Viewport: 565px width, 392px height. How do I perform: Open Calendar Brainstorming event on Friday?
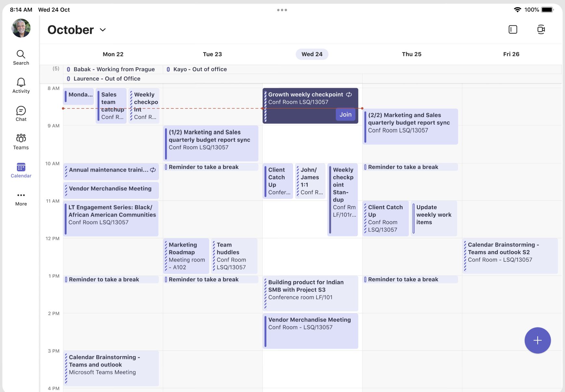click(x=510, y=256)
